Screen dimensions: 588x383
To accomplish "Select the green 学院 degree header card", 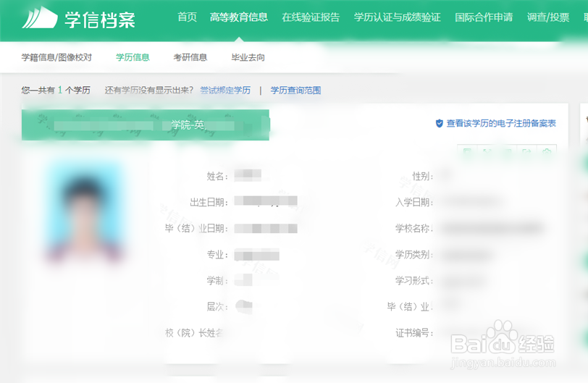I will click(146, 125).
